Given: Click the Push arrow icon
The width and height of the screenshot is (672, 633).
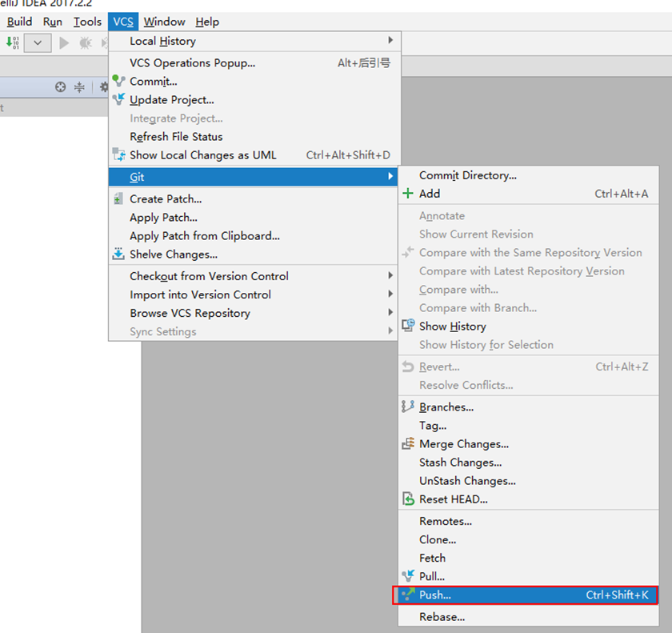Looking at the screenshot, I should (409, 594).
